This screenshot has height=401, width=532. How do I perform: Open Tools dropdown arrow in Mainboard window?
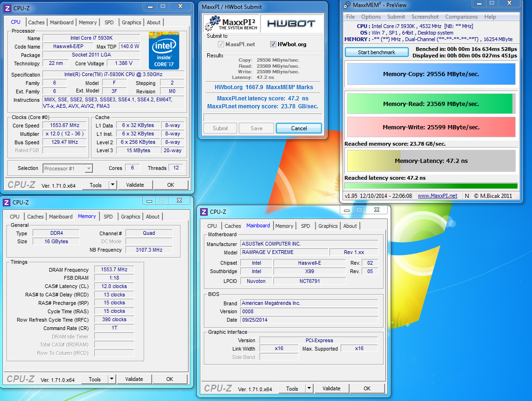pos(309,388)
